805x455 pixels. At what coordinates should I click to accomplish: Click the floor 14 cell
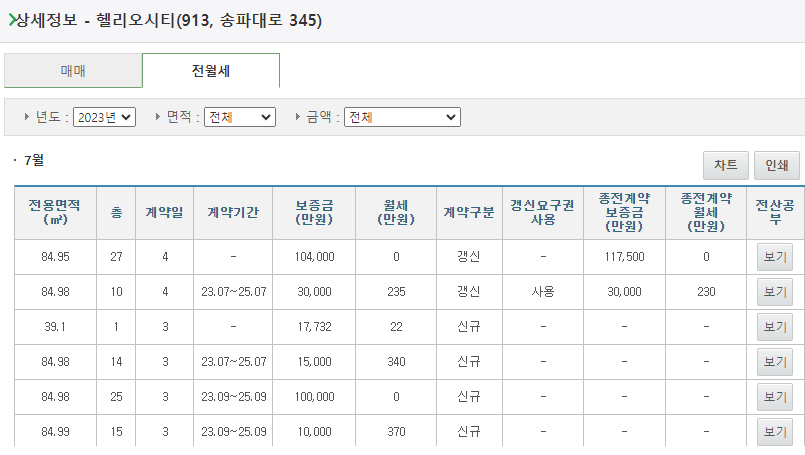(x=116, y=362)
